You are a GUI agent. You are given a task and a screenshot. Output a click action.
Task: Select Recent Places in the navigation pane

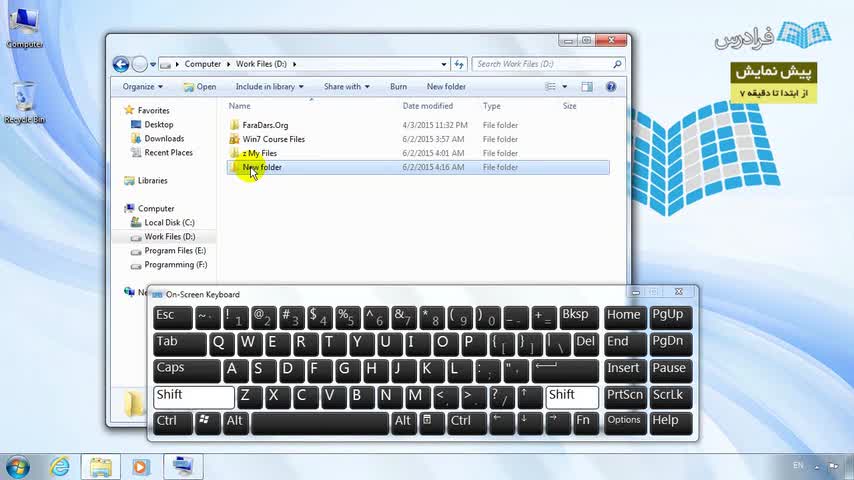(x=168, y=153)
